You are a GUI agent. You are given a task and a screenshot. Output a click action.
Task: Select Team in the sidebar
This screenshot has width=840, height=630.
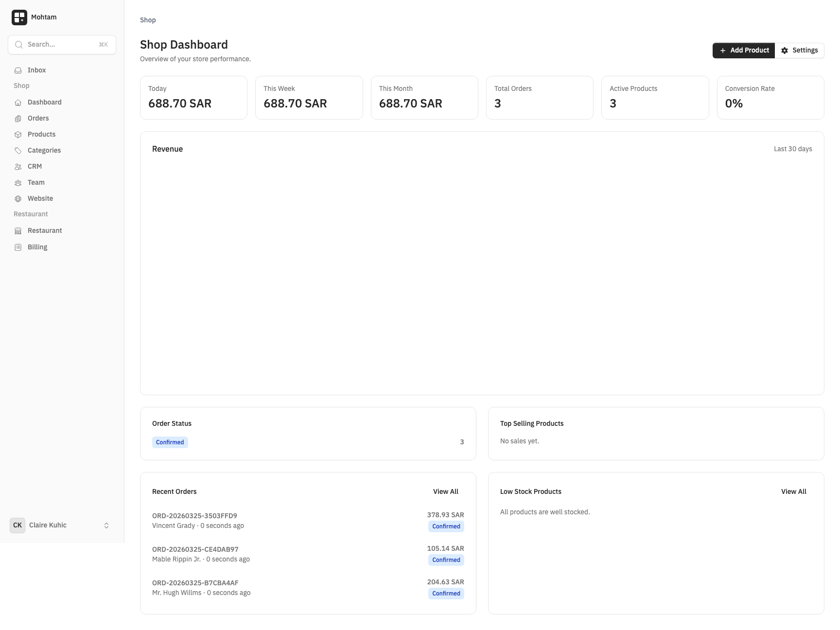(x=35, y=182)
